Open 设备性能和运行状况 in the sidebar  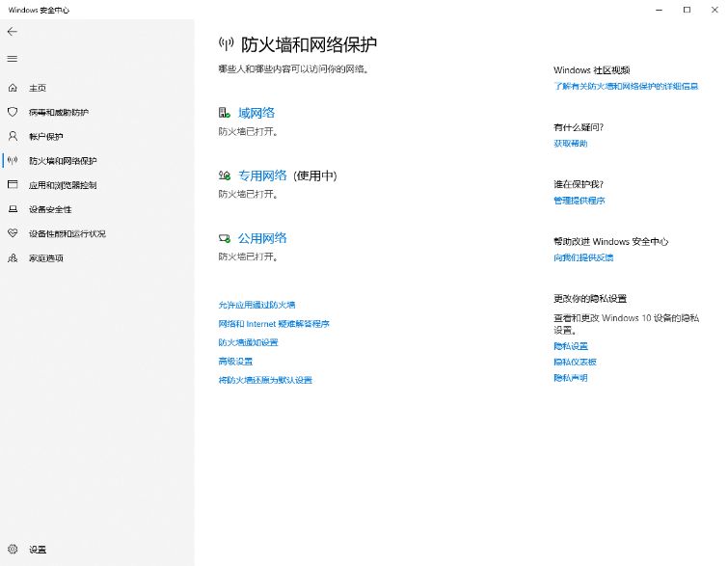pyautogui.click(x=67, y=233)
